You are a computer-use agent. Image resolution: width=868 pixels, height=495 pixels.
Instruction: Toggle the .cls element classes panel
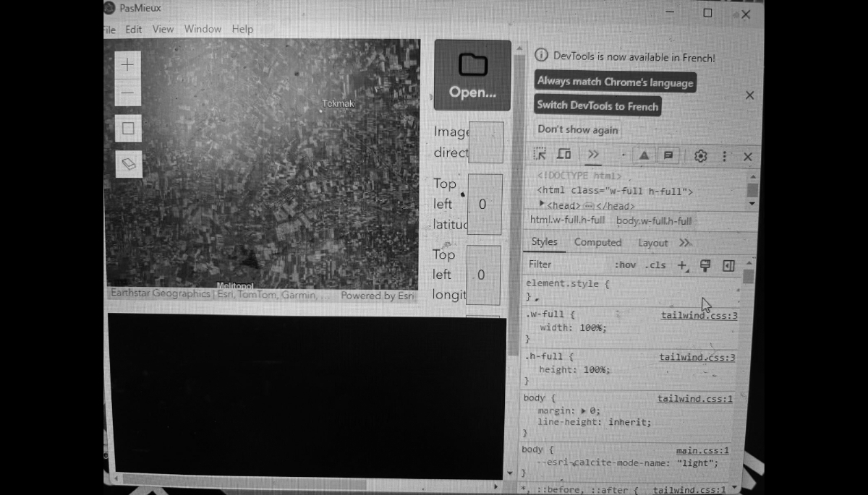(x=655, y=265)
